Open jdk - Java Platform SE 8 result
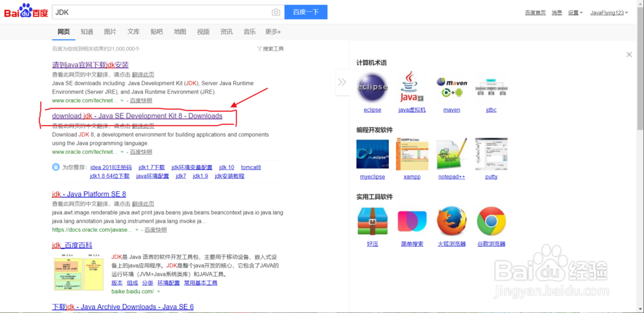This screenshot has height=313, width=644. coord(89,194)
